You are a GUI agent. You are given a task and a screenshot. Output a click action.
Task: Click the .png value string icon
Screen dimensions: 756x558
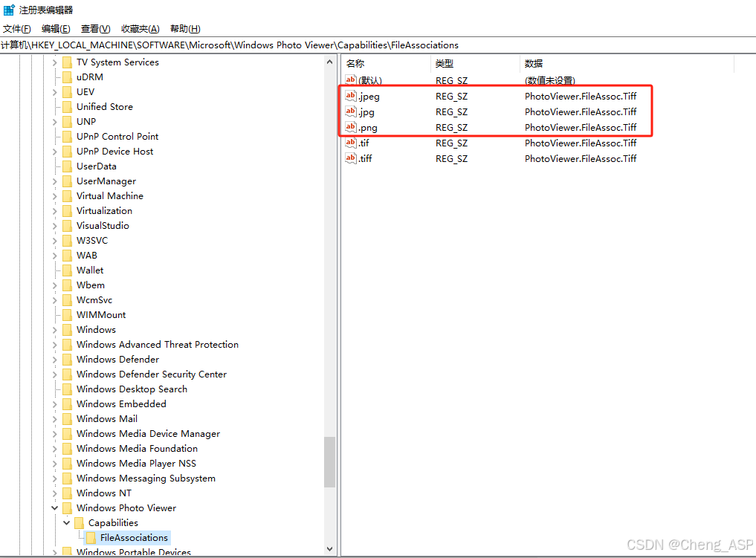coord(351,127)
